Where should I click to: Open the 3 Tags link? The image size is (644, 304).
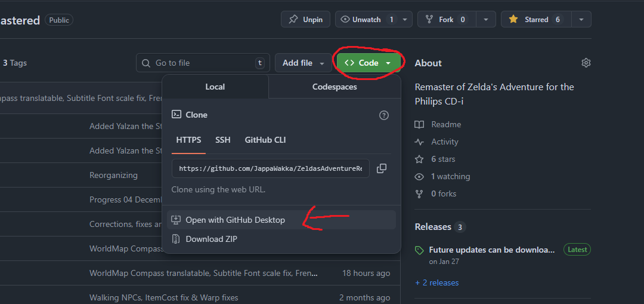coord(15,63)
